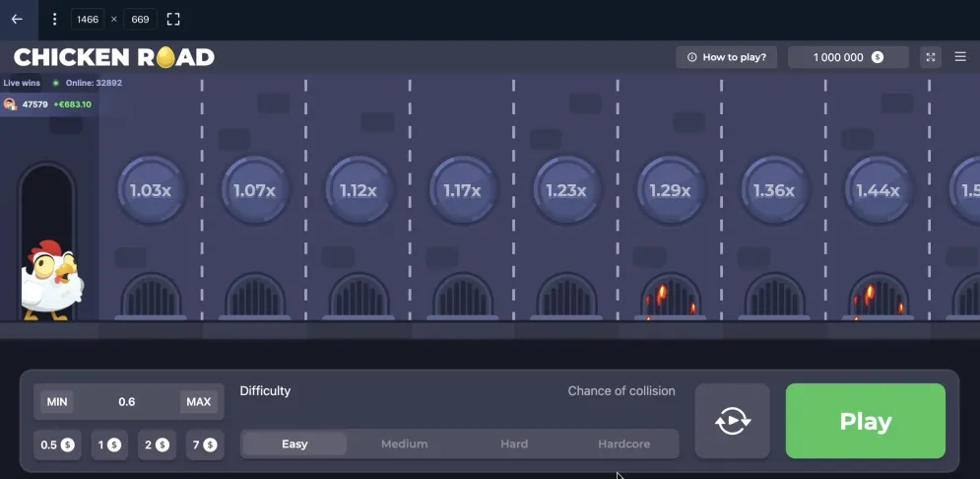Select Easy difficulty

pyautogui.click(x=294, y=444)
